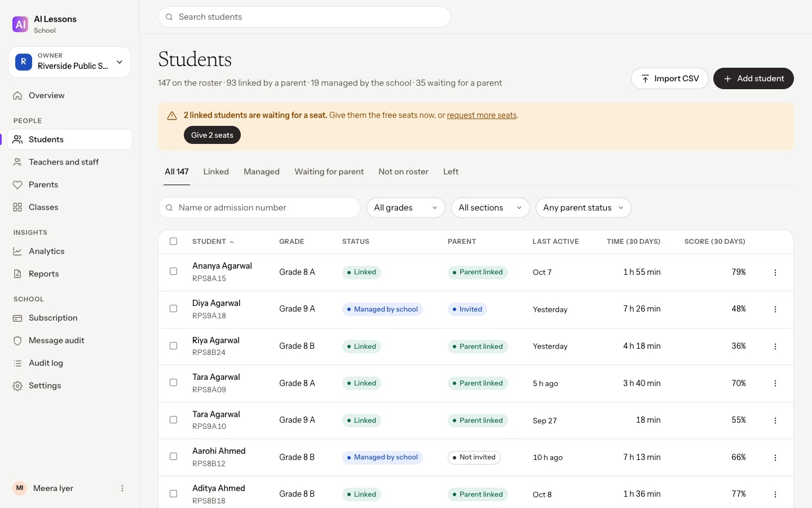Click the Message audit shield icon
The height and width of the screenshot is (508, 812).
coord(17,340)
